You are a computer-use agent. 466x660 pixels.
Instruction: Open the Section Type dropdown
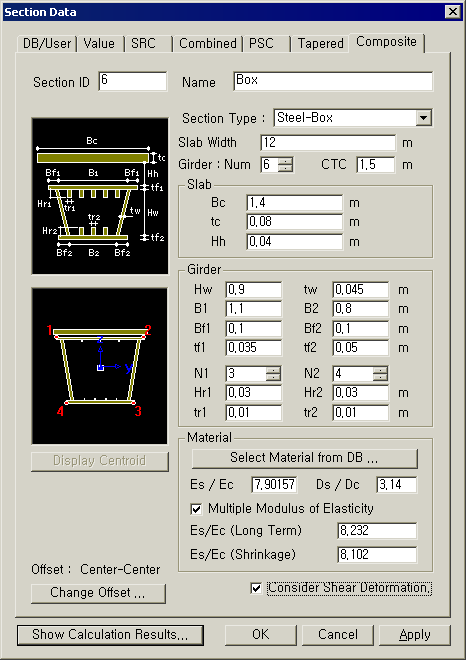click(x=423, y=118)
